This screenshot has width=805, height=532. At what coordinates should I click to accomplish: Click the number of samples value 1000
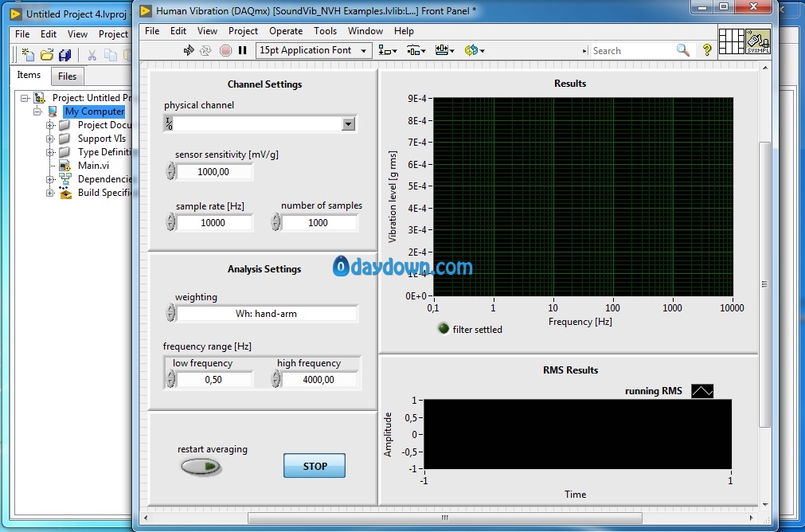pyautogui.click(x=318, y=222)
